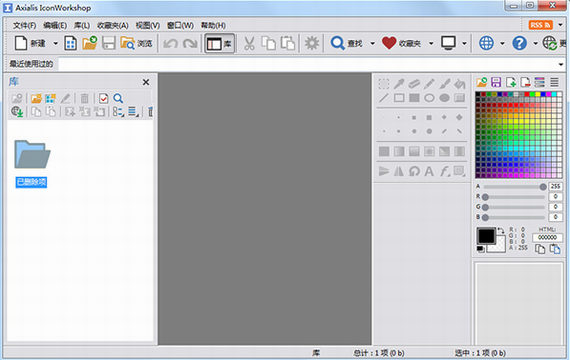Expand the blue globe dropdown arrow
This screenshot has height=360, width=570.
(x=502, y=44)
